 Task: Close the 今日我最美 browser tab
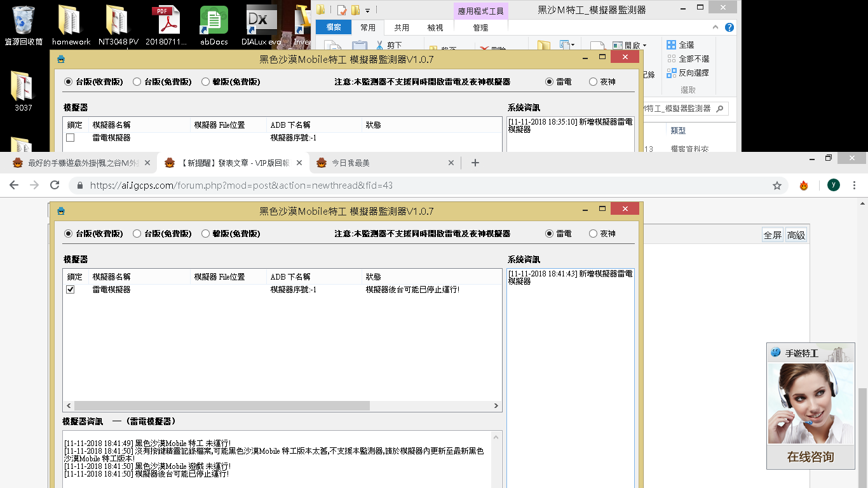click(451, 163)
